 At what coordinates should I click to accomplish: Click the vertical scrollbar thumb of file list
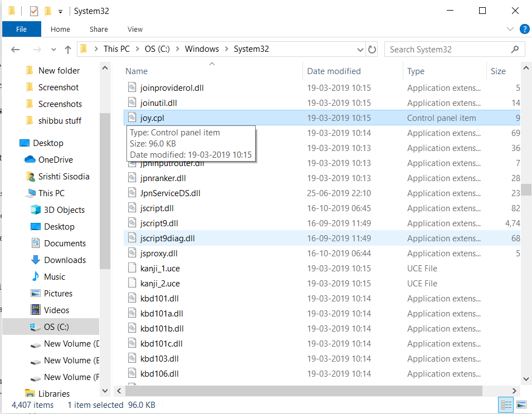tap(526, 190)
